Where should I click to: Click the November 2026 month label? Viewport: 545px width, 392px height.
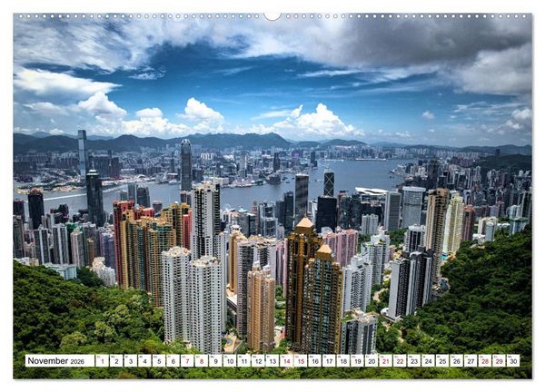click(x=59, y=361)
